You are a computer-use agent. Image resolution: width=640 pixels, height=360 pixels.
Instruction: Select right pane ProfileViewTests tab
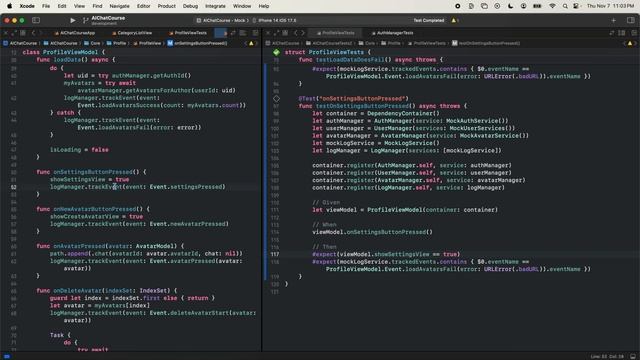[x=336, y=33]
